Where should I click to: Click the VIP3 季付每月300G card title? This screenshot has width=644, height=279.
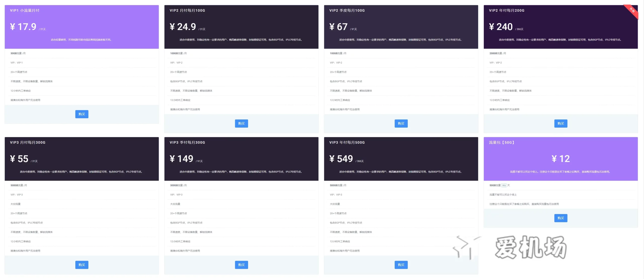click(x=187, y=142)
